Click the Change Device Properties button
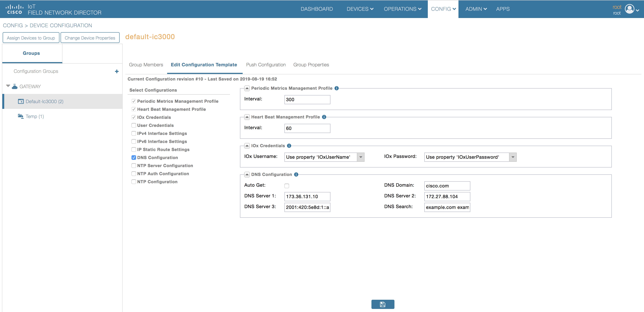Viewport: 644px width, 312px height. pyautogui.click(x=90, y=38)
